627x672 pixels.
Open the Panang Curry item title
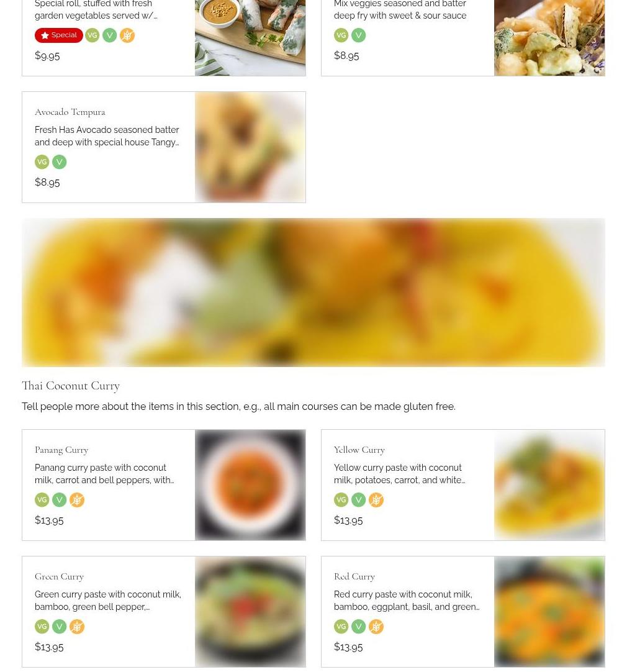61,450
